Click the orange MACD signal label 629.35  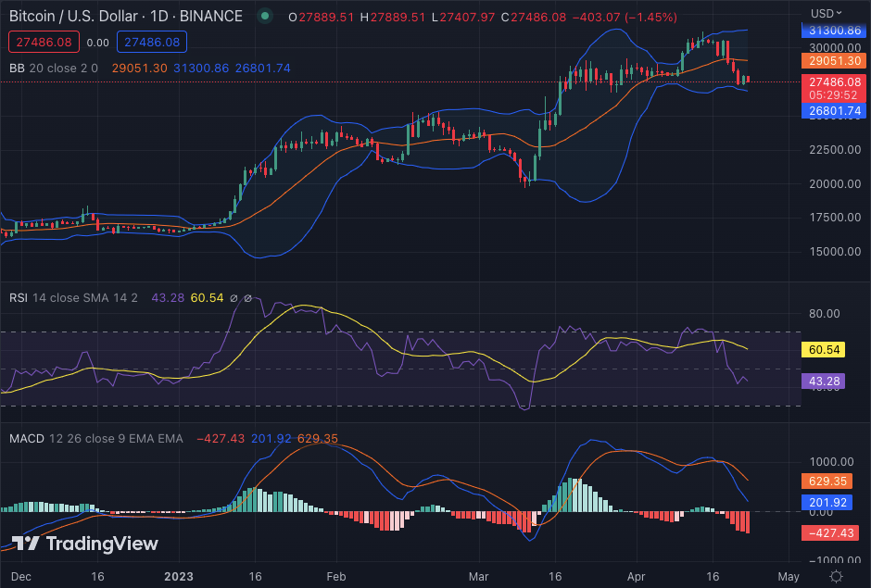point(827,482)
